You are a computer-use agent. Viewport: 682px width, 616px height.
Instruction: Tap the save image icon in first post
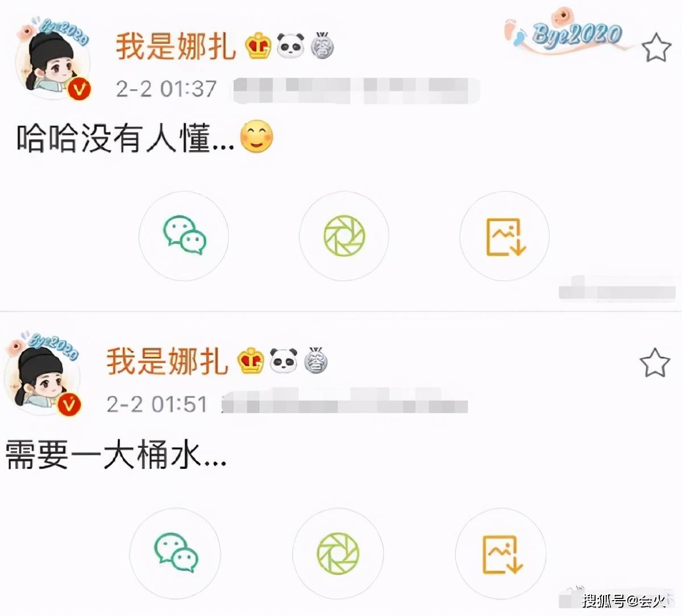(x=505, y=236)
